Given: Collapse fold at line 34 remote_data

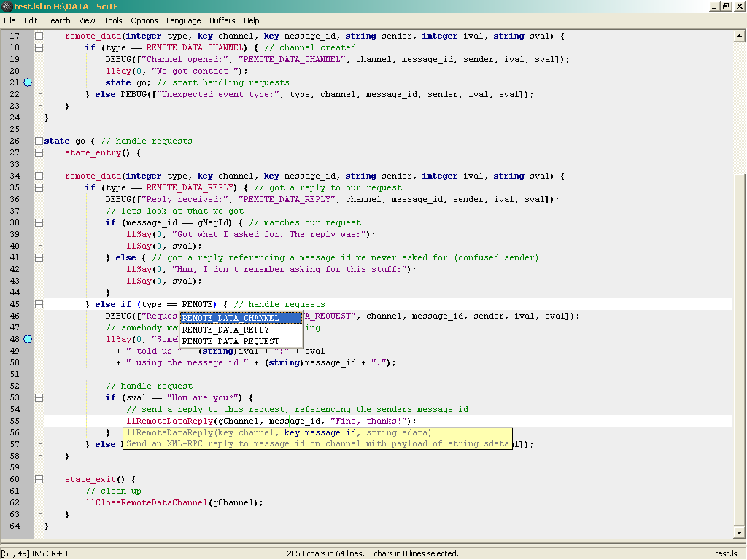Looking at the screenshot, I should (39, 176).
